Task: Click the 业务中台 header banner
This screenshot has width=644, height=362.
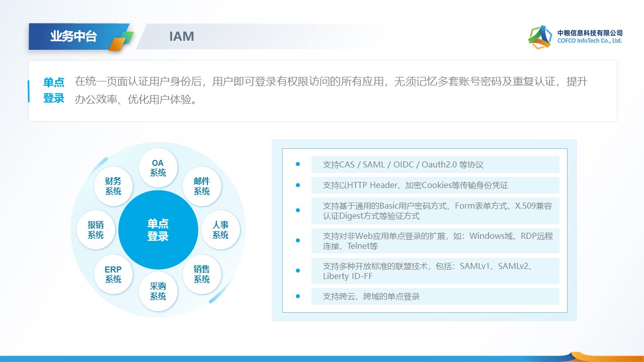Action: [x=73, y=36]
